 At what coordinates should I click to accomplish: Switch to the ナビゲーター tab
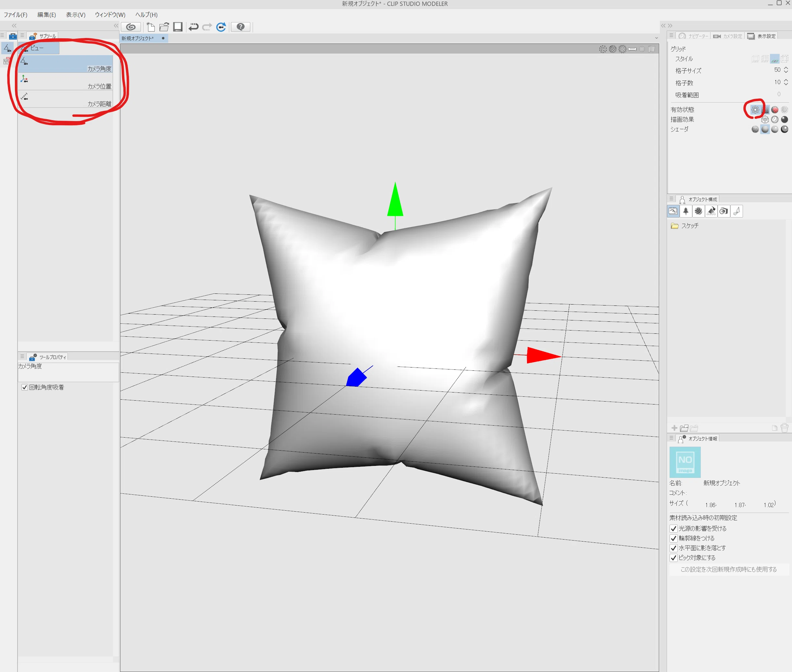(693, 36)
